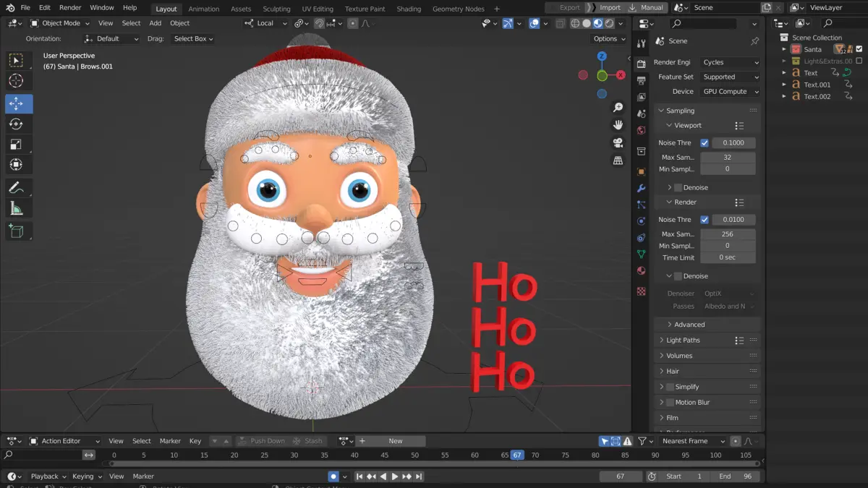Viewport: 868px width, 488px height.
Task: Open the Material properties tab
Action: point(641,271)
